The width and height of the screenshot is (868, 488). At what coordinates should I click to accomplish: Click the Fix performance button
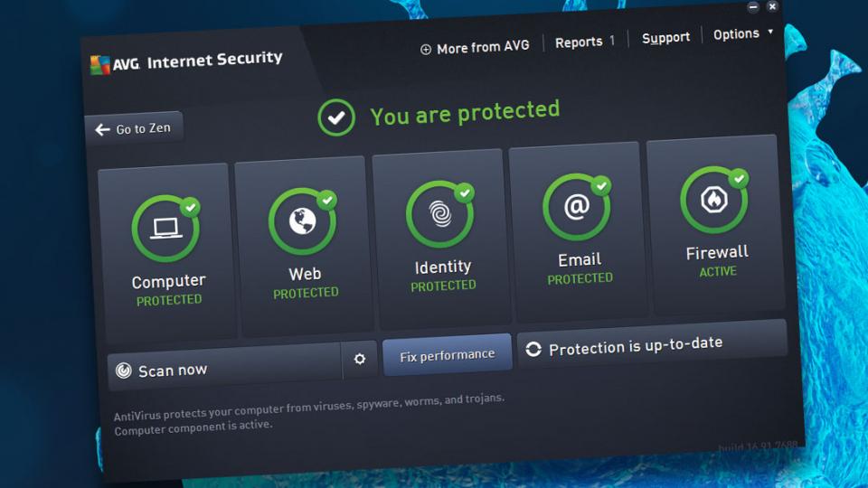pos(448,354)
